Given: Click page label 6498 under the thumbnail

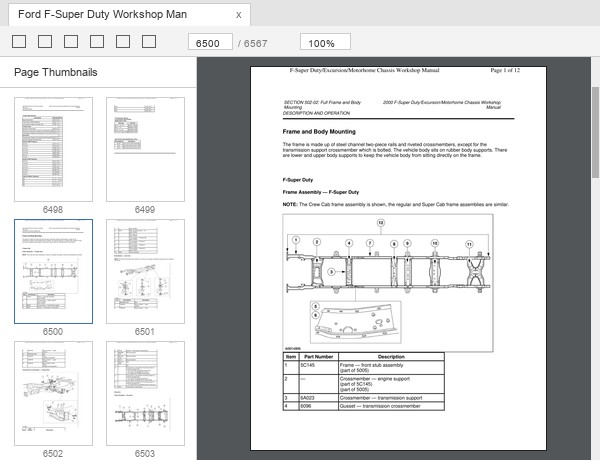Looking at the screenshot, I should pos(53,210).
